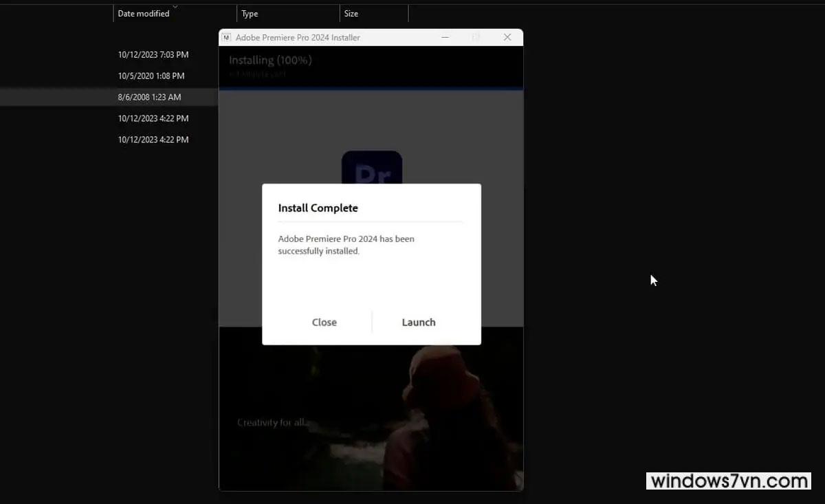Click the Install Complete dialog heading

click(318, 208)
